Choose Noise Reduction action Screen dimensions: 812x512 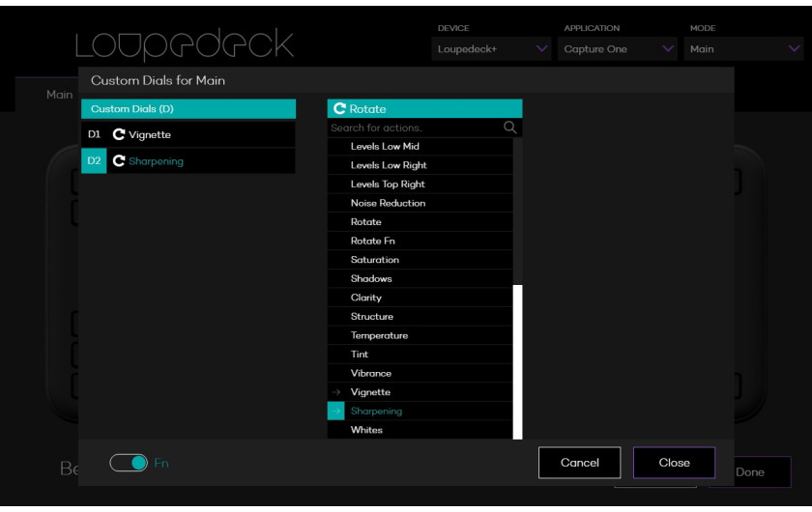pyautogui.click(x=420, y=203)
